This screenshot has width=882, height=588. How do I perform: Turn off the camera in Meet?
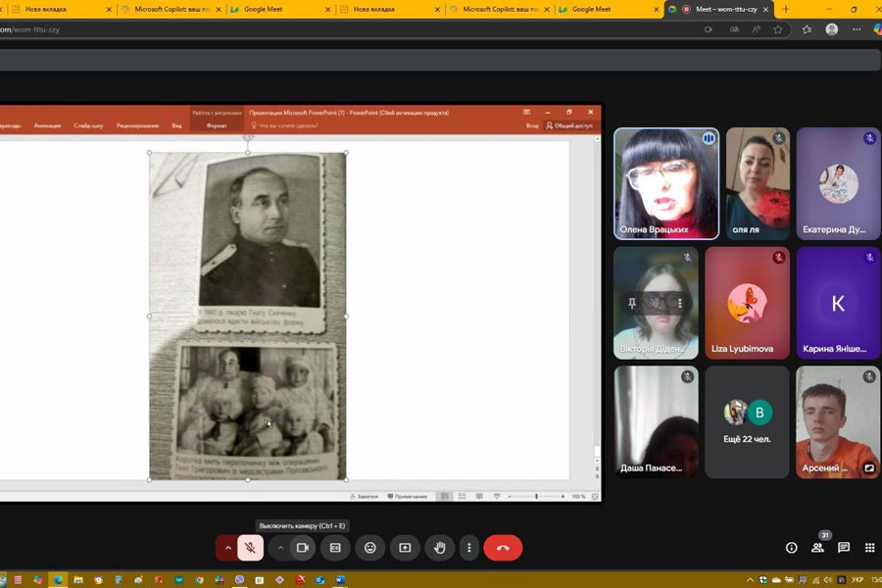pyautogui.click(x=303, y=548)
